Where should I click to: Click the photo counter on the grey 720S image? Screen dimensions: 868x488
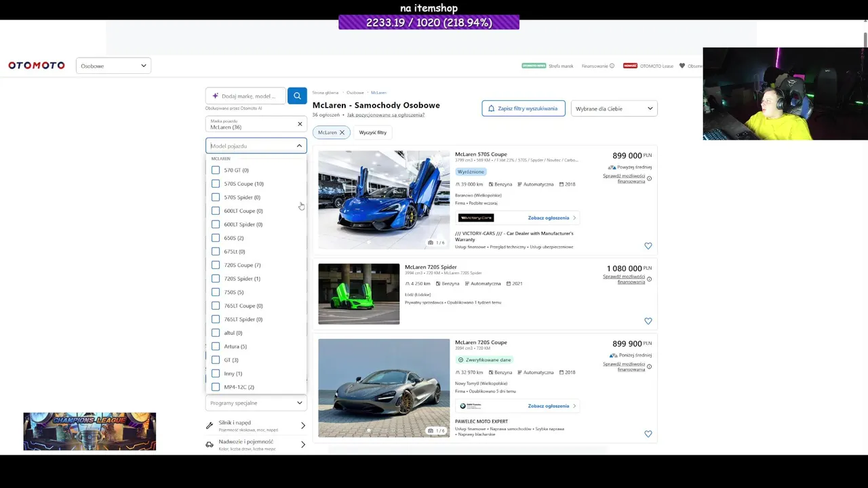pyautogui.click(x=436, y=431)
